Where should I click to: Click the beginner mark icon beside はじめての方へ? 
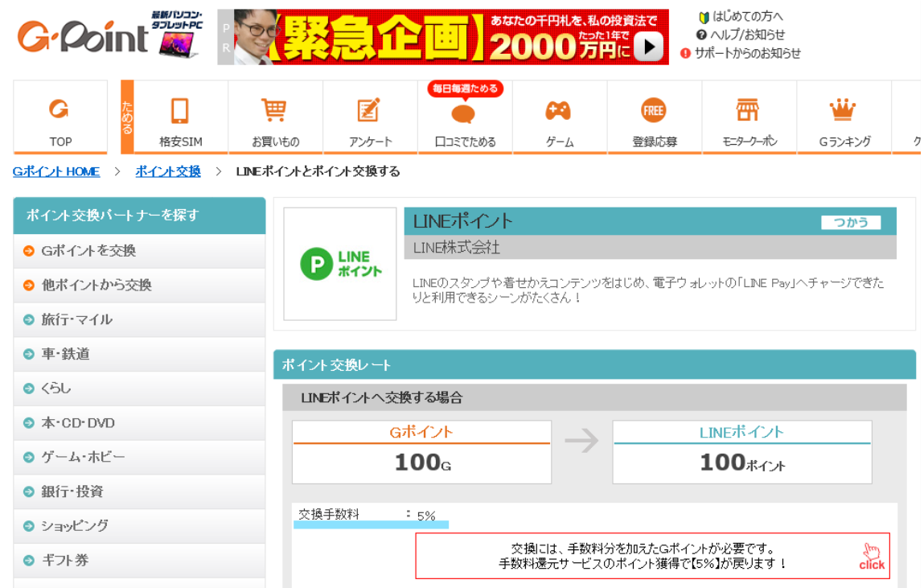(x=704, y=17)
